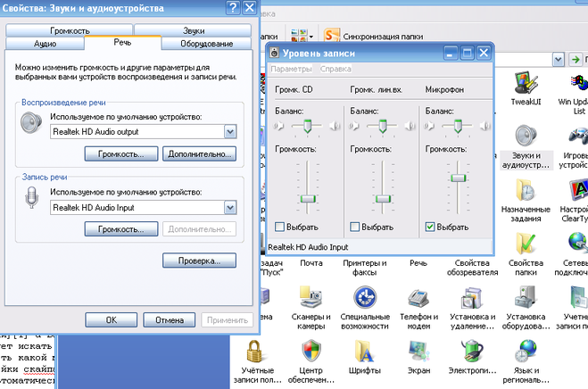588x389 pixels.
Task: Check Выбрать under Громк. CD
Action: (x=282, y=228)
